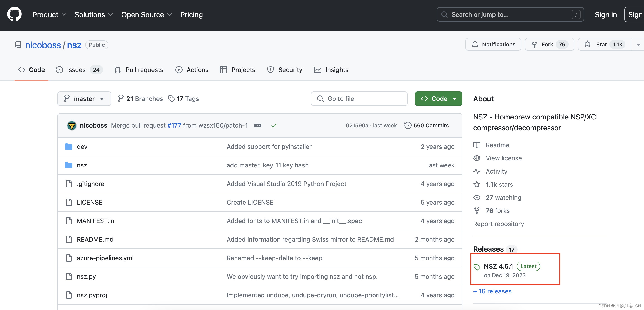Open the nsz repository name link

pyautogui.click(x=74, y=45)
